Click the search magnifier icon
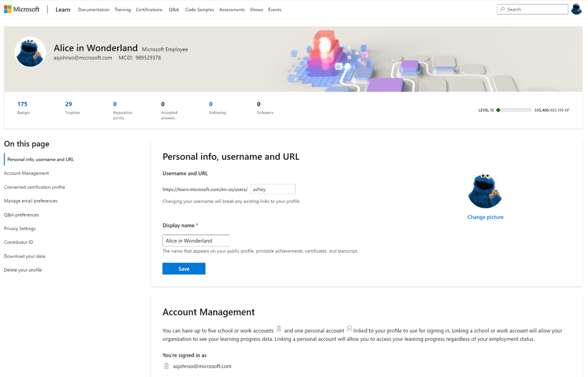This screenshot has height=377, width=588. [x=502, y=9]
